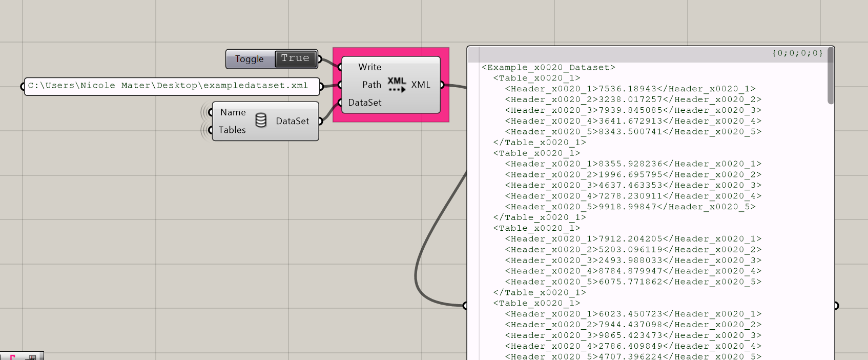Flip the Boolean Toggle's True value
The width and height of the screenshot is (868, 360).
tap(295, 58)
